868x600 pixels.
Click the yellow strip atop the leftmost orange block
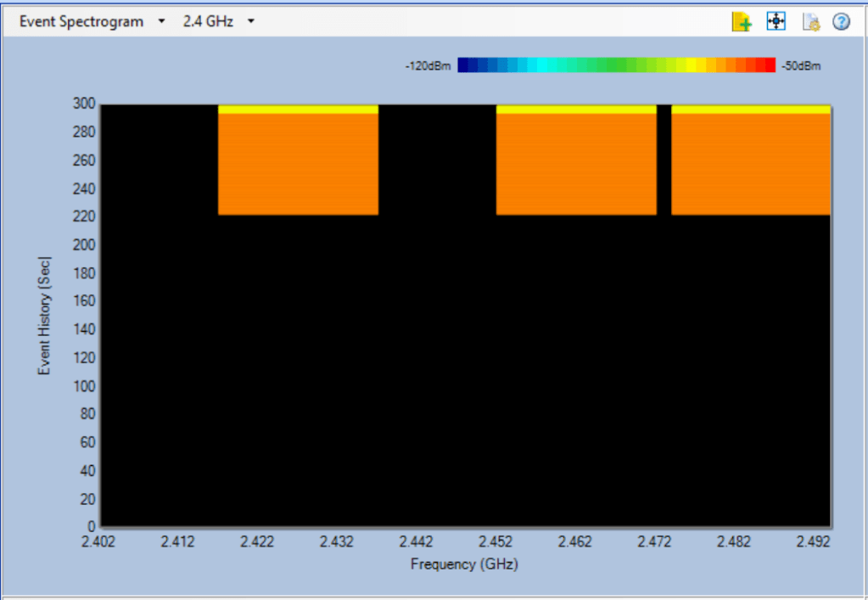click(x=298, y=109)
